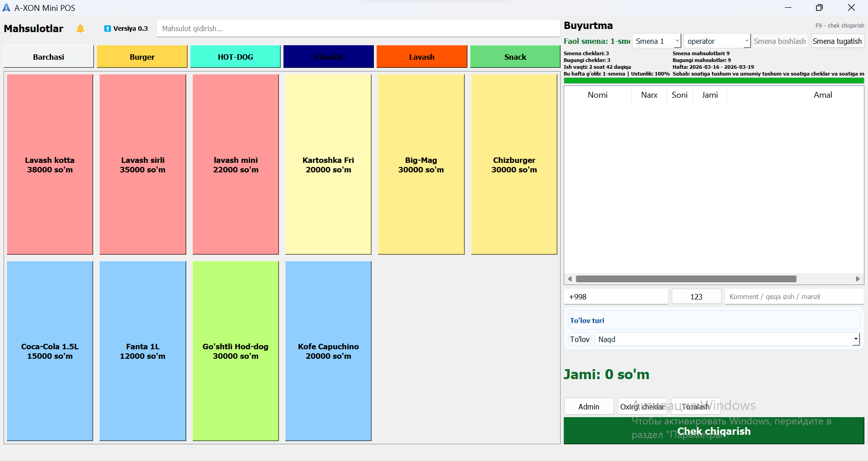
Task: Click the notification bell icon
Action: tap(80, 29)
